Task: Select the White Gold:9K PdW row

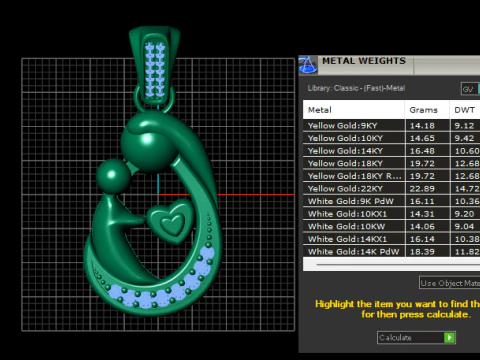Action: coord(392,201)
